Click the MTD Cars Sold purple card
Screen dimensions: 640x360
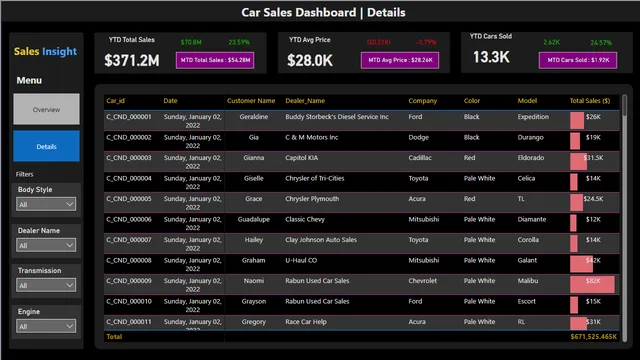click(x=578, y=60)
